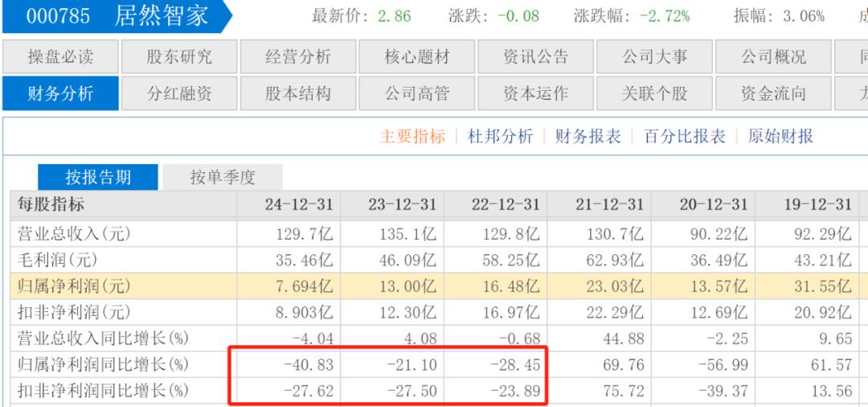Click row label 归属净利润(元)
Viewport: 868px width, 407px height.
pos(74,286)
